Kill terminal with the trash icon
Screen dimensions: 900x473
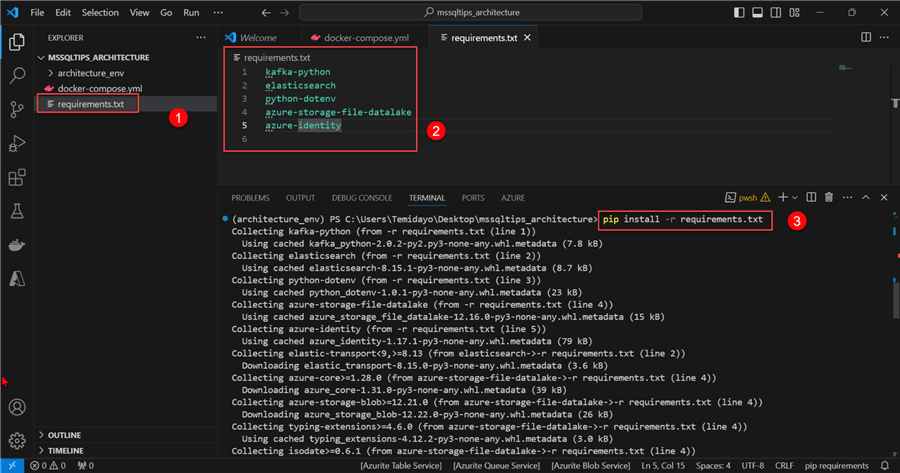[829, 198]
